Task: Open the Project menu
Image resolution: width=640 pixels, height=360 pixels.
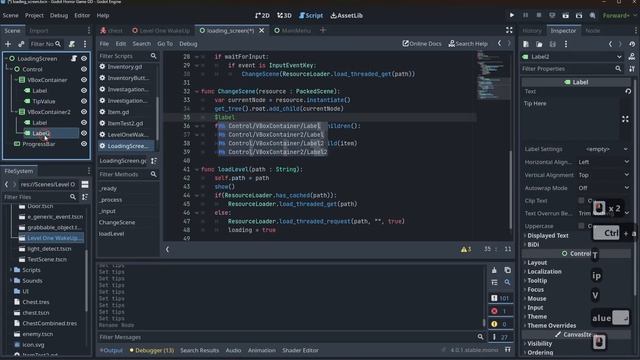Action: 34,16
